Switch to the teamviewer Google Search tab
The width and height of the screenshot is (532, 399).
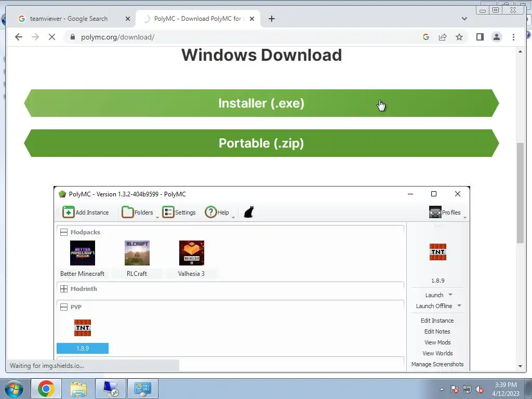[69, 19]
